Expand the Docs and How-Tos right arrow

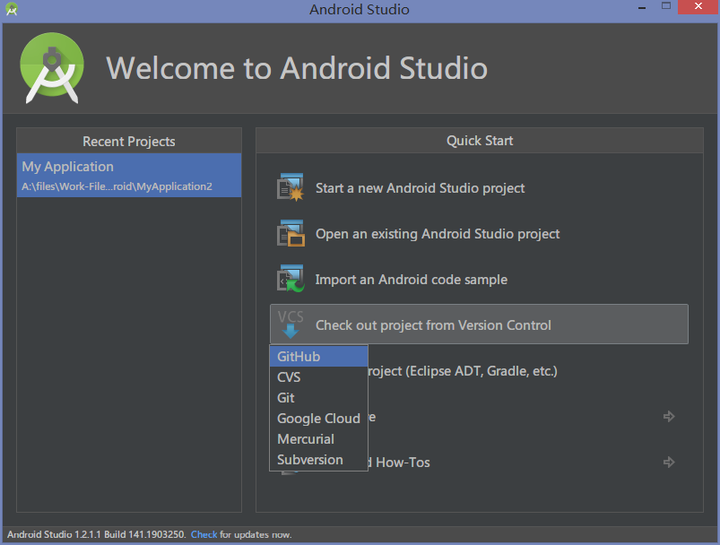[x=669, y=462]
